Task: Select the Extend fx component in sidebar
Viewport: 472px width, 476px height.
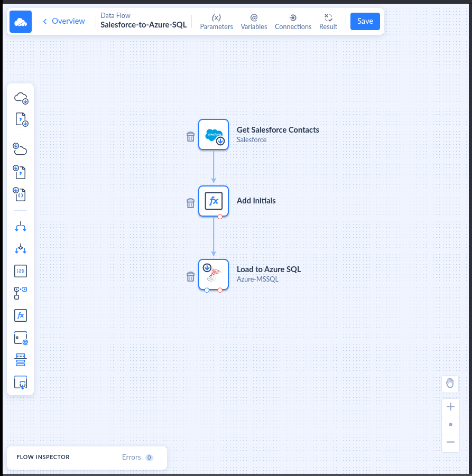Action: pos(21,315)
